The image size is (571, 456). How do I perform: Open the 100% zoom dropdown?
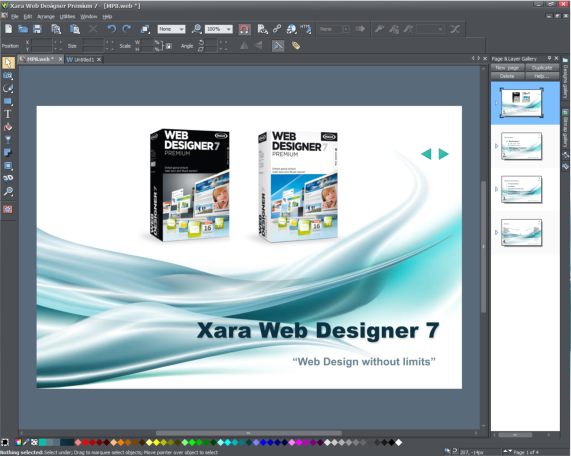pos(219,29)
